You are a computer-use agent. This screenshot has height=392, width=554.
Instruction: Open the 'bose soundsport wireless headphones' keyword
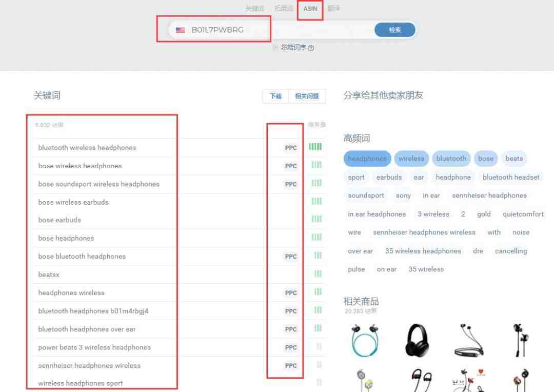98,184
